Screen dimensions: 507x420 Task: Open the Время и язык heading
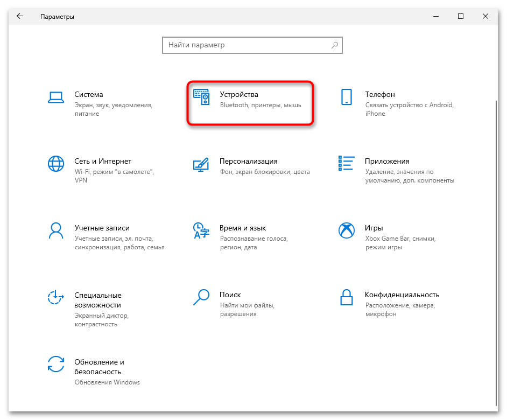pyautogui.click(x=243, y=228)
